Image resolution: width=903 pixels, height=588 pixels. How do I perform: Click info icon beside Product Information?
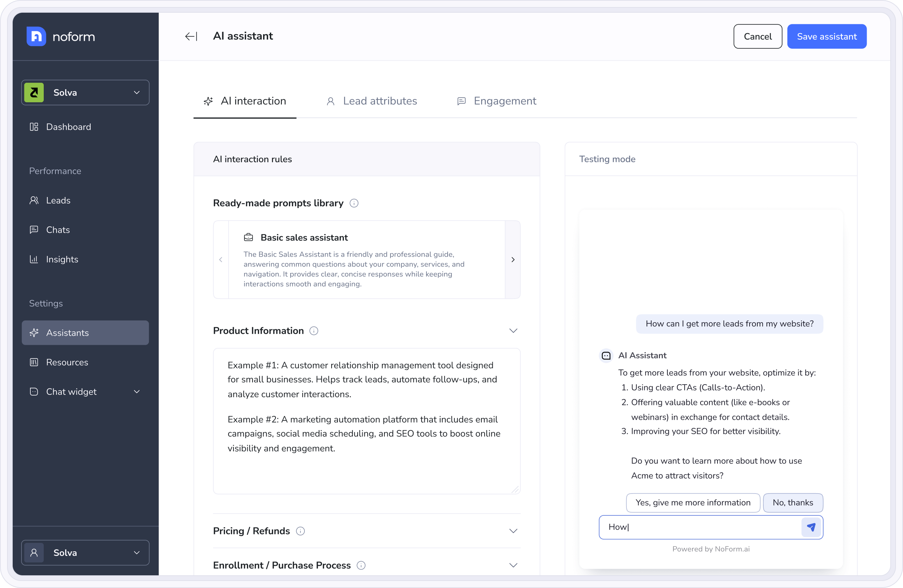[314, 331]
